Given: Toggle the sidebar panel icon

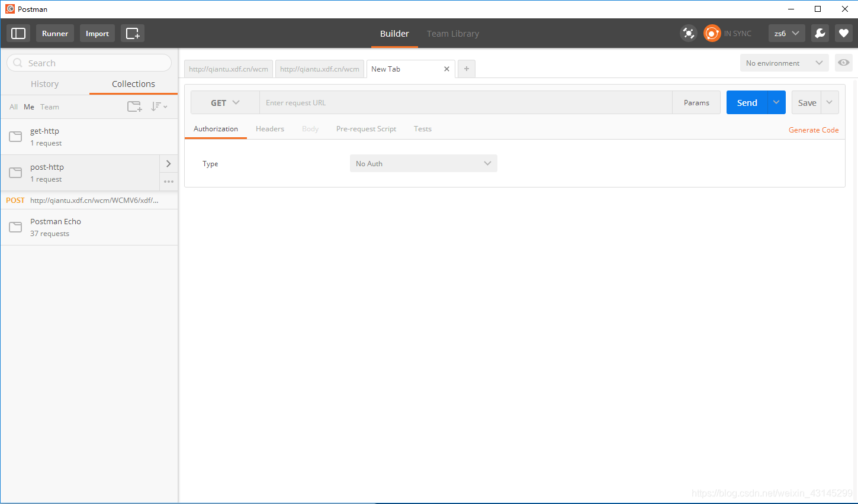Looking at the screenshot, I should coord(18,33).
